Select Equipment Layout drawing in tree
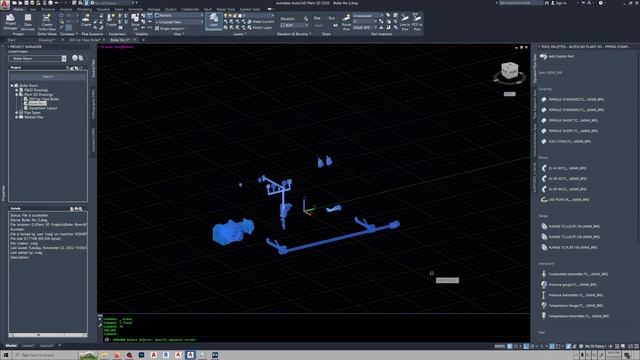Image resolution: width=640 pixels, height=360 pixels. [43, 108]
